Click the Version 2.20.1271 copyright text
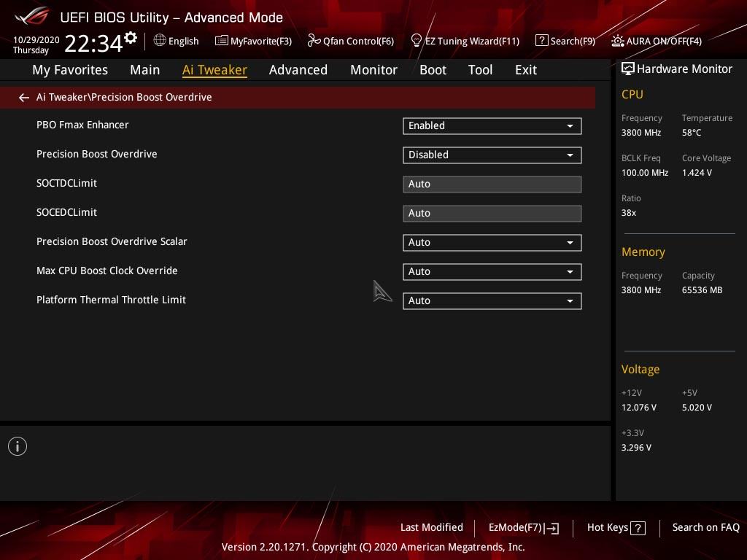The image size is (747, 560). (x=373, y=547)
